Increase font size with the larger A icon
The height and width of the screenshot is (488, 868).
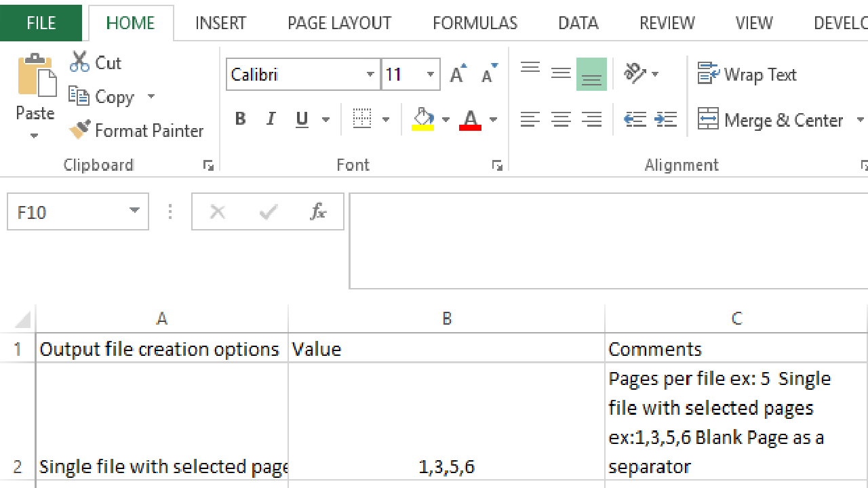[x=458, y=75]
